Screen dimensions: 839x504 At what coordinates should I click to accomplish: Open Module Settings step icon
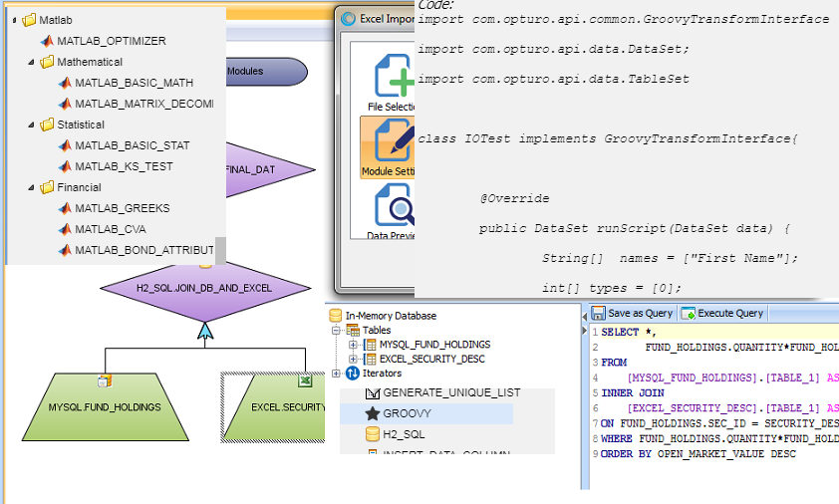tap(395, 140)
